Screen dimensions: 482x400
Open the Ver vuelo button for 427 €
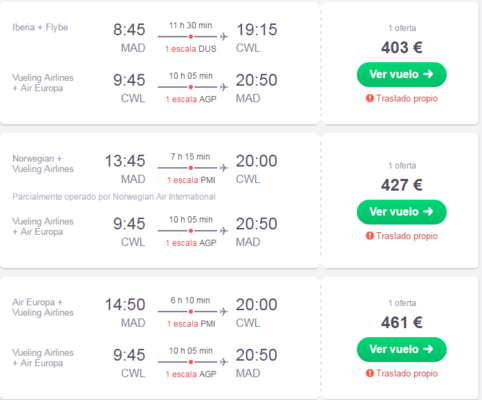pyautogui.click(x=401, y=212)
